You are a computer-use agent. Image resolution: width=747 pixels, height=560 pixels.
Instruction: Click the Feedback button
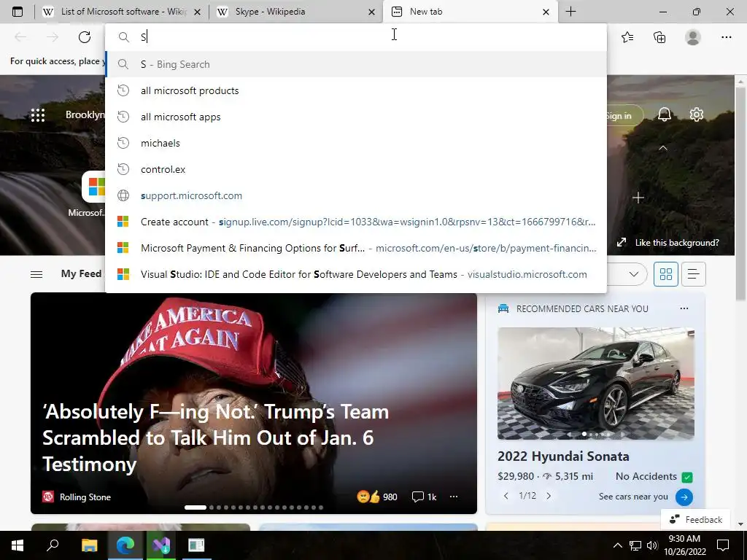point(695,519)
